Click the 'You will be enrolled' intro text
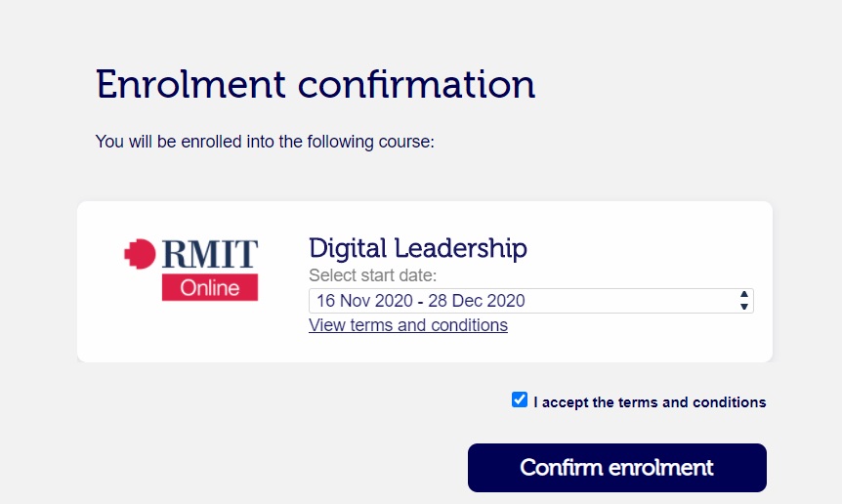 [265, 142]
